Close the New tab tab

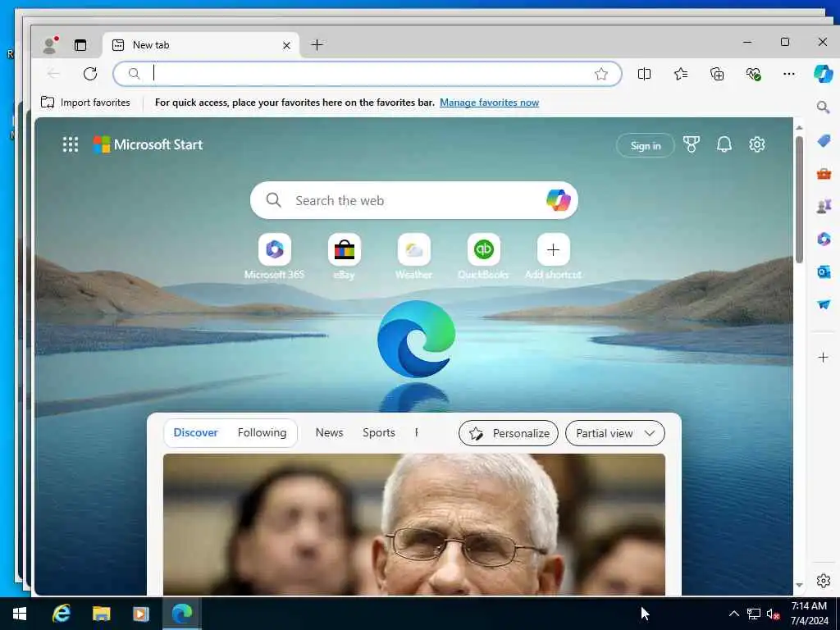click(286, 46)
